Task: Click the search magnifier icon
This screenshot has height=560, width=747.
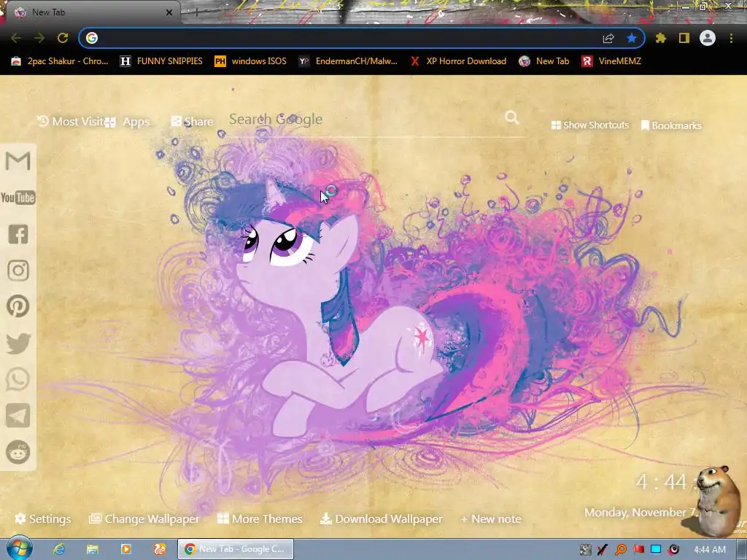Action: click(511, 117)
